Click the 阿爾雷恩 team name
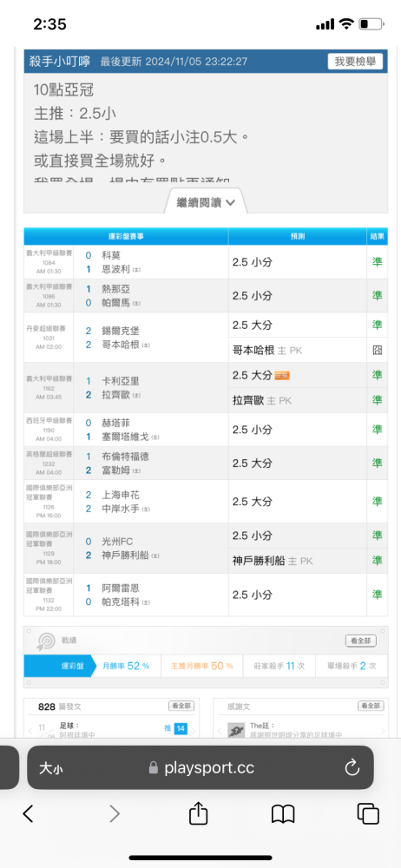The width and height of the screenshot is (401, 868). (x=121, y=588)
